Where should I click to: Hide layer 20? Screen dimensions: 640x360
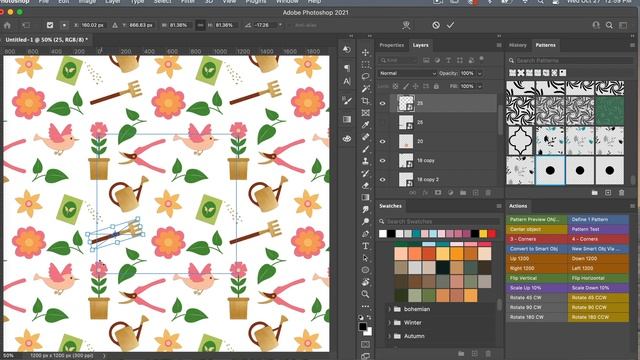pos(382,142)
